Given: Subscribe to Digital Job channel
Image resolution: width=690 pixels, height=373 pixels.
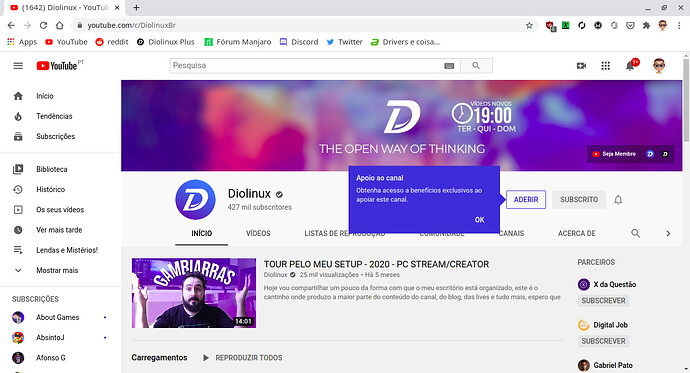Looking at the screenshot, I should (603, 341).
